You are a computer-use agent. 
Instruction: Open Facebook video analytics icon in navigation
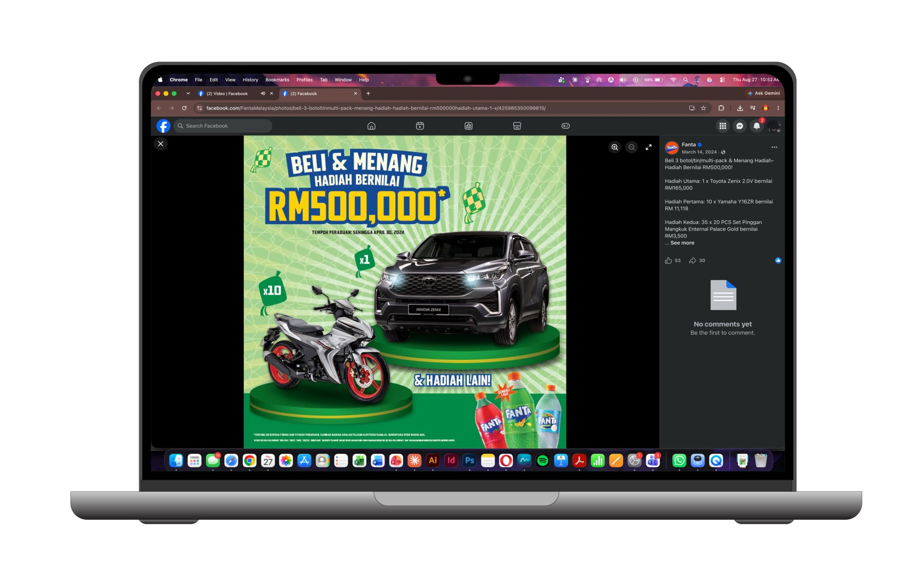(x=468, y=126)
